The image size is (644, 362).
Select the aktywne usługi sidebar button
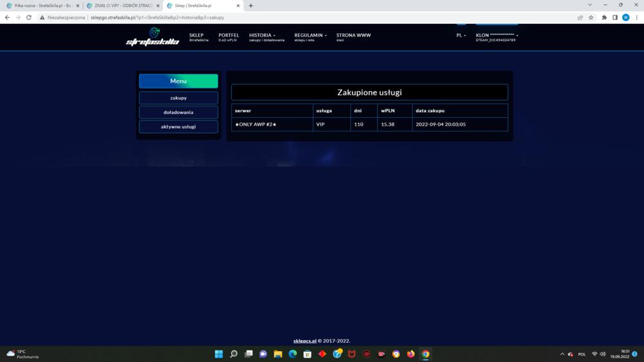[178, 126]
